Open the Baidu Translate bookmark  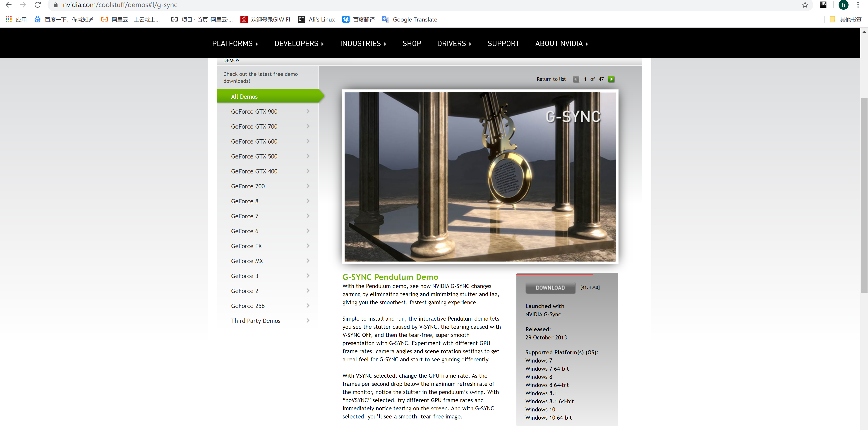pos(359,19)
